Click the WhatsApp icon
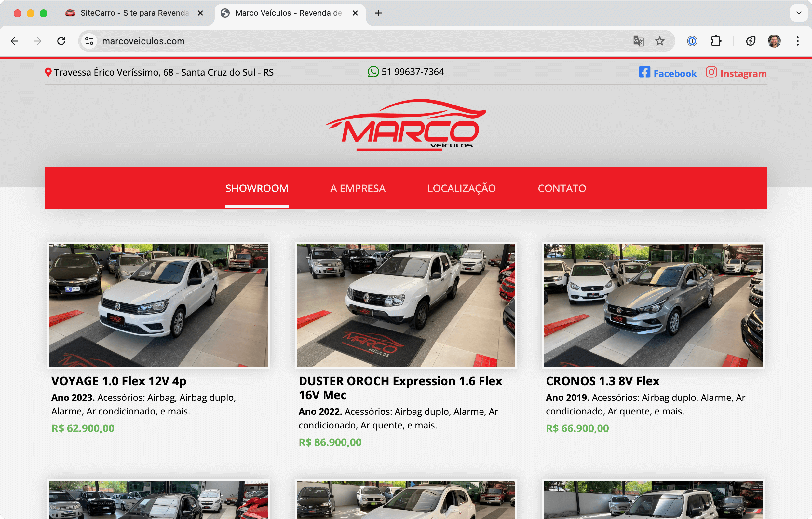The image size is (812, 519). point(373,72)
